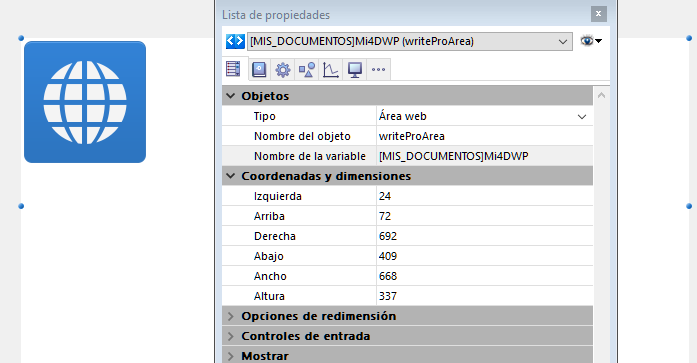Edit the Nombre del objeto field
Screen dimensions: 697x363
[x=485, y=136]
